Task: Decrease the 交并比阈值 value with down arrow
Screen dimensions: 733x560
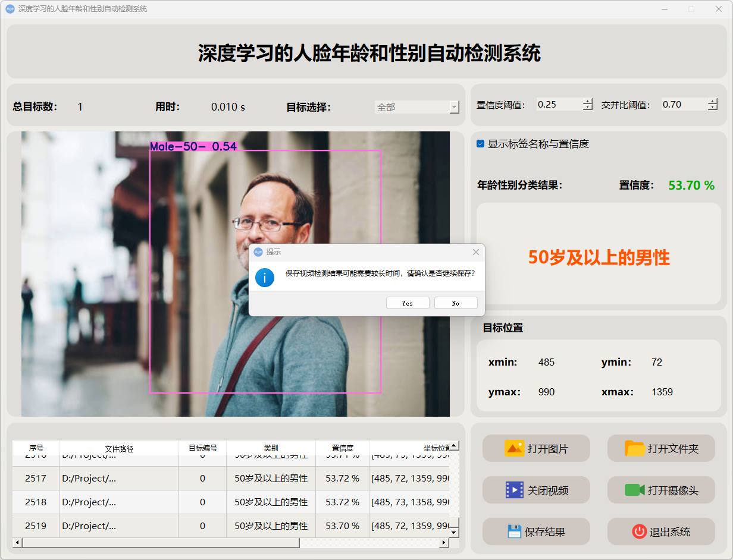Action: (713, 108)
